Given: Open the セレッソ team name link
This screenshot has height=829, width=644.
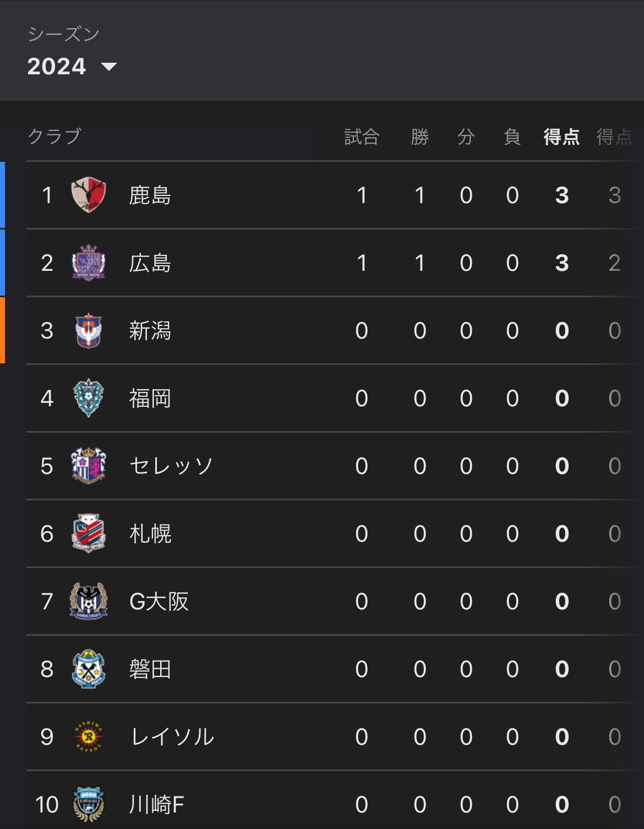Looking at the screenshot, I should (x=171, y=466).
